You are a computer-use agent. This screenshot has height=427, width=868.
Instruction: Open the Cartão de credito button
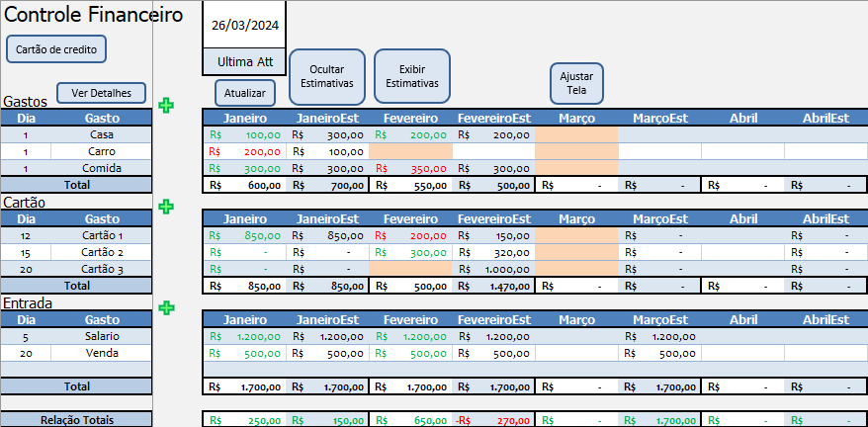pos(56,49)
